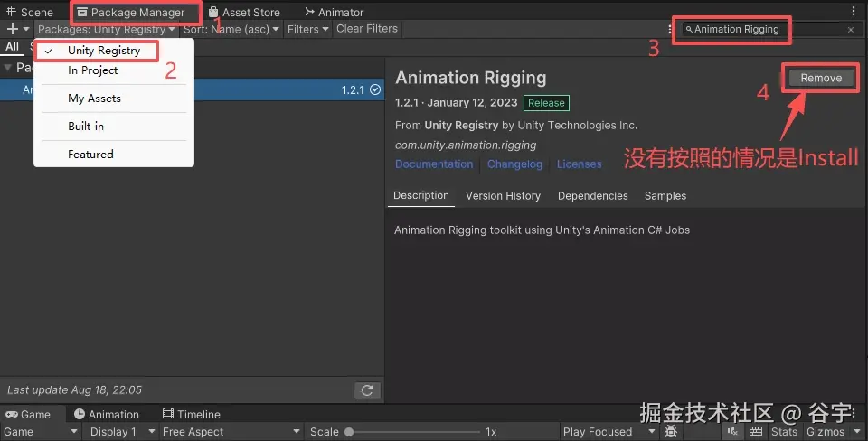Select the Description tab
Viewport: 868px width, 441px height.
[421, 195]
